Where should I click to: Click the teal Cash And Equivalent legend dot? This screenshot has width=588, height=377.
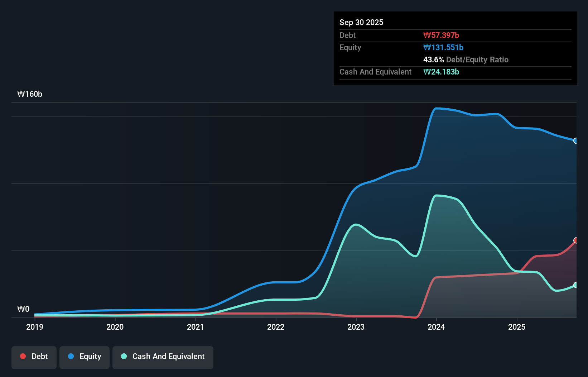(124, 356)
